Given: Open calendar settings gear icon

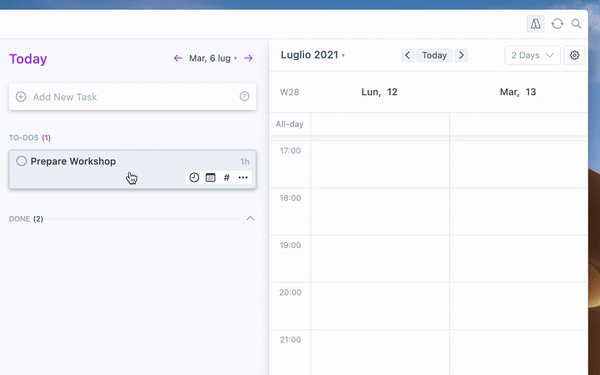Looking at the screenshot, I should [x=574, y=55].
